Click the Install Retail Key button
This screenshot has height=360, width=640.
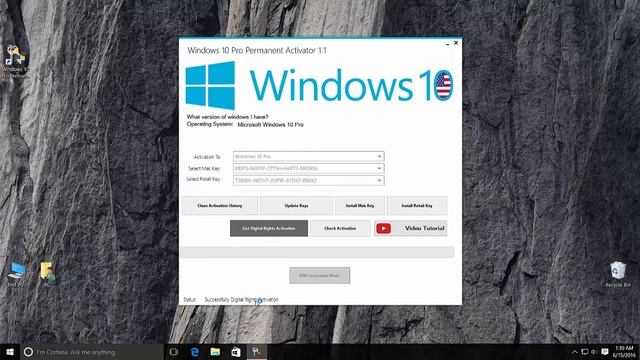tap(417, 206)
